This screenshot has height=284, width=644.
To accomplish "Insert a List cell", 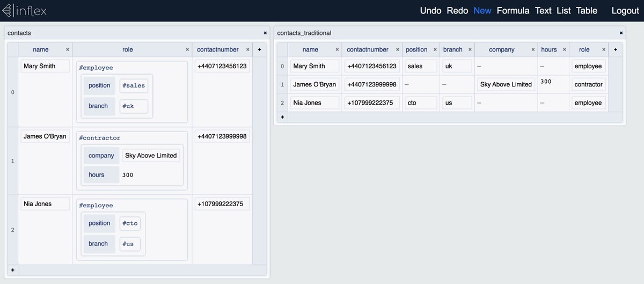I will click(563, 11).
